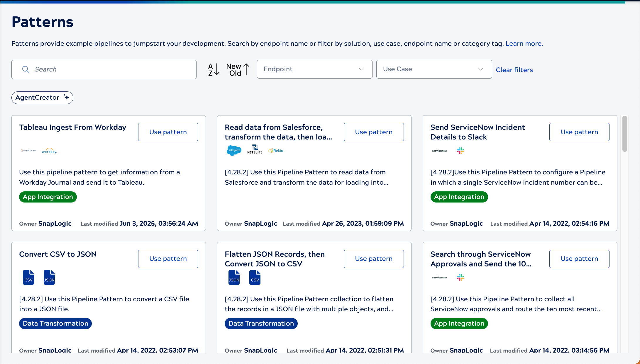Screen dimensions: 640x364
Task: Click the Salesforce cloud logo icon
Action: click(x=234, y=150)
